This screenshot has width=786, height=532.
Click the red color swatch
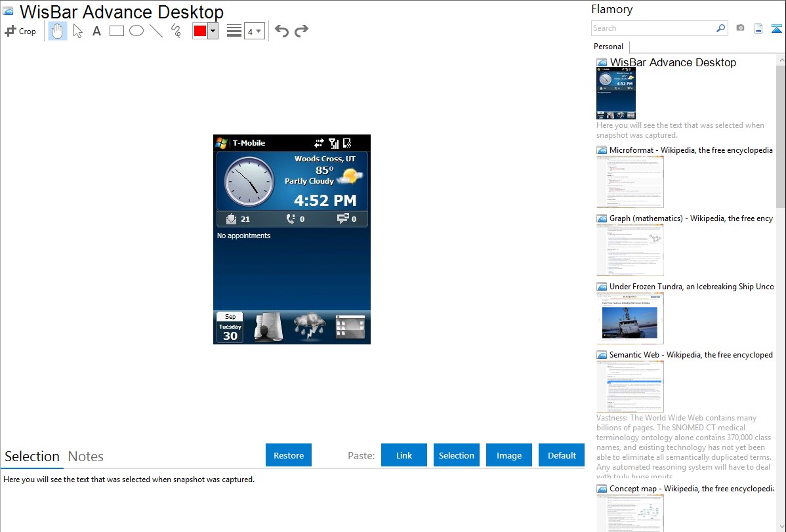[x=200, y=31]
